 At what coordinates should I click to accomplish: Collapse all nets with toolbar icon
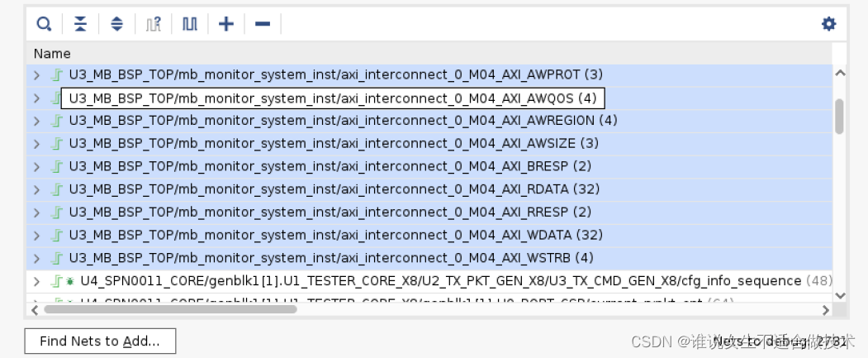point(80,24)
